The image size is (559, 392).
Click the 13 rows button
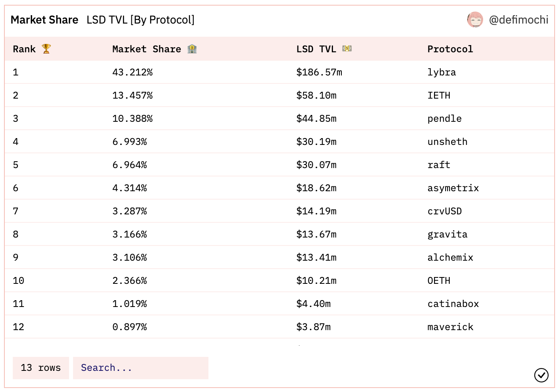coord(41,368)
